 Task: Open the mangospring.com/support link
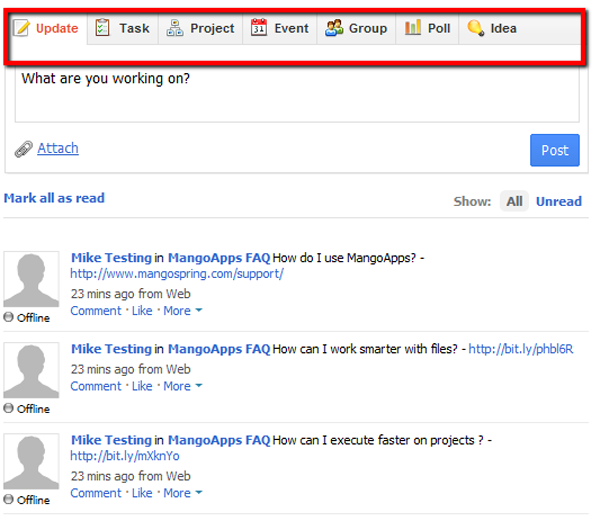(x=177, y=274)
